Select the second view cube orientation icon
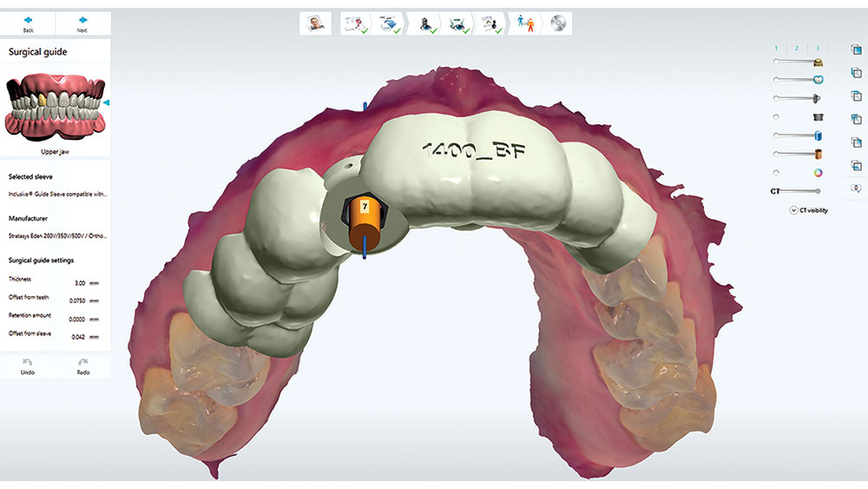868x489 pixels. click(856, 73)
